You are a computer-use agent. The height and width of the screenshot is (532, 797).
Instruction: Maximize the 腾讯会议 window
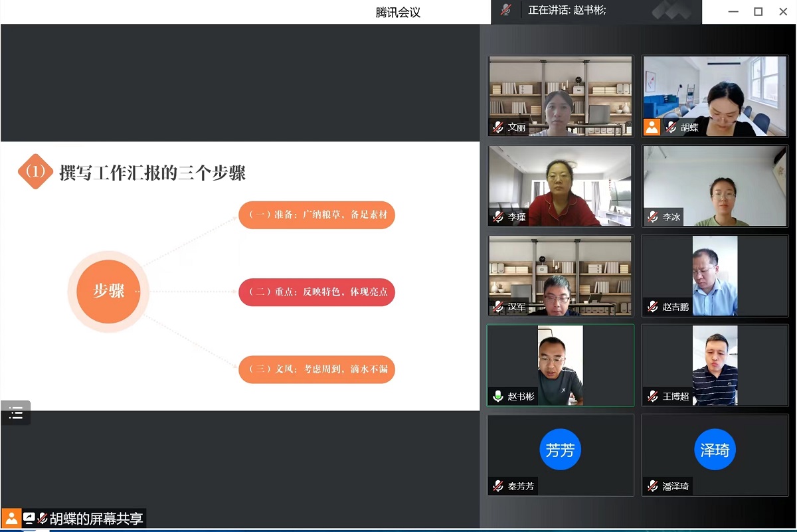tap(758, 11)
